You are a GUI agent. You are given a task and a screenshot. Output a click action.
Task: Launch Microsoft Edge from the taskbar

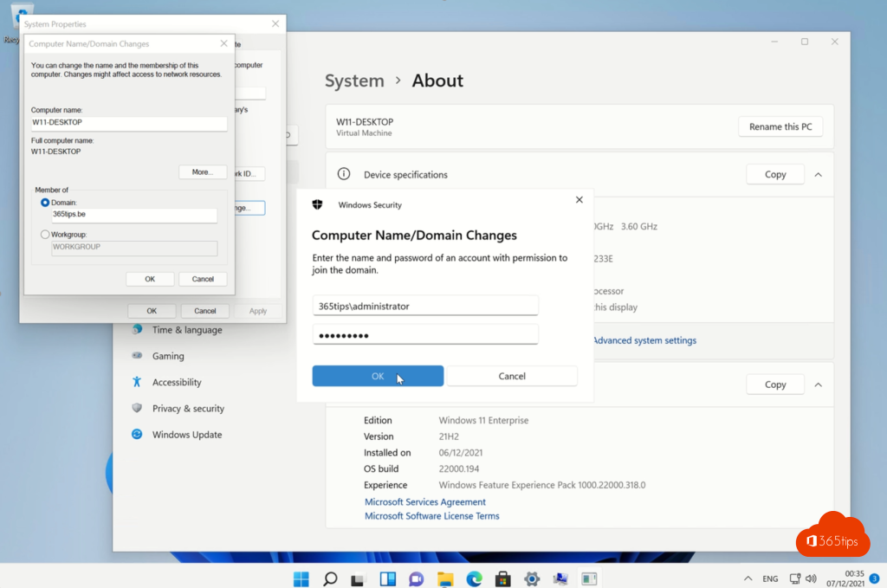point(474,579)
